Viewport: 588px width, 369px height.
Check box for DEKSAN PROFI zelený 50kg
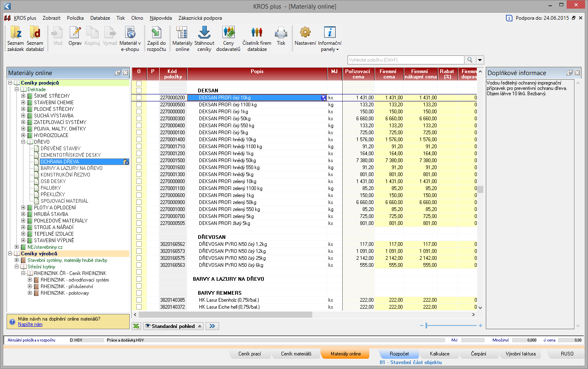pos(139,202)
